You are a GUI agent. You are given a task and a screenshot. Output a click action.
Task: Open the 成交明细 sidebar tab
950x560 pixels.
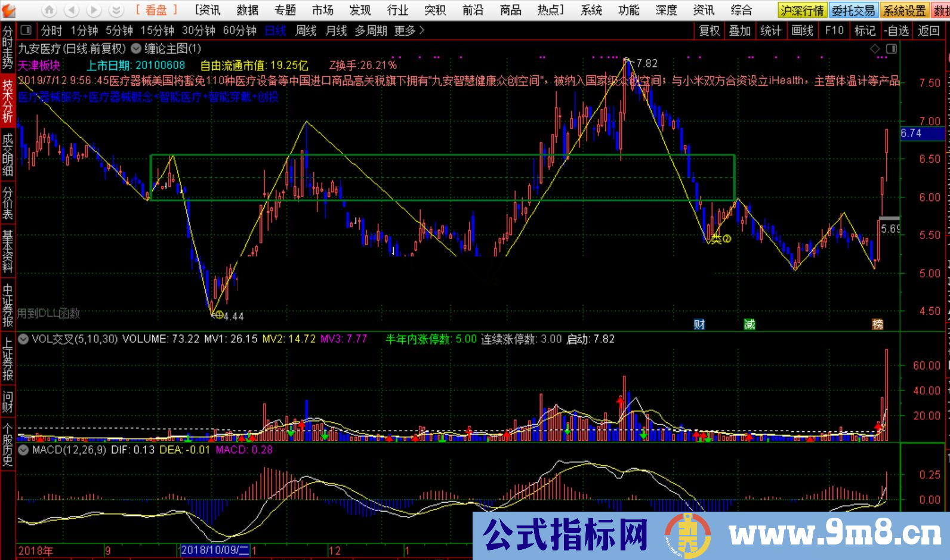click(7, 154)
